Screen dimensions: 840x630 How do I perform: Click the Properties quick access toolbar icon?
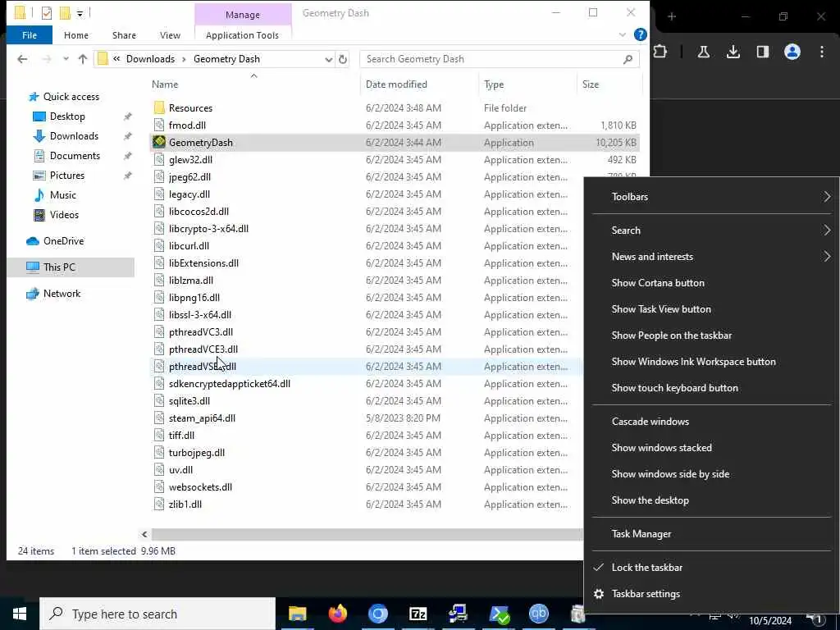[x=47, y=12]
